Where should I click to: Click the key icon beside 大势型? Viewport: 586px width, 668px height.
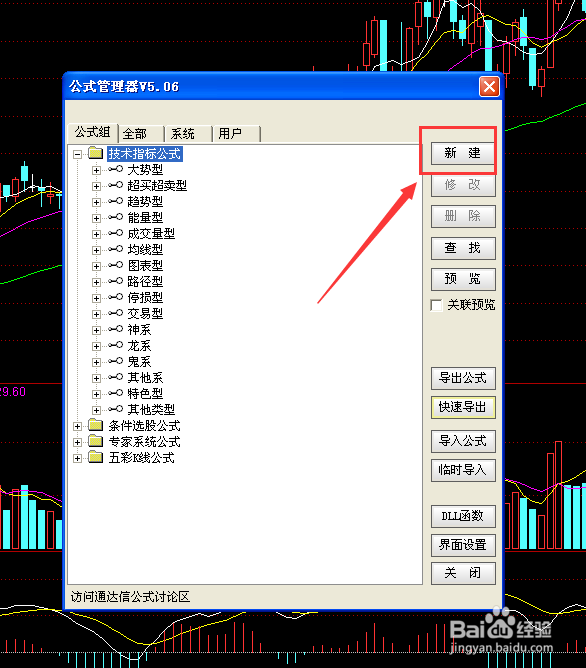click(115, 169)
